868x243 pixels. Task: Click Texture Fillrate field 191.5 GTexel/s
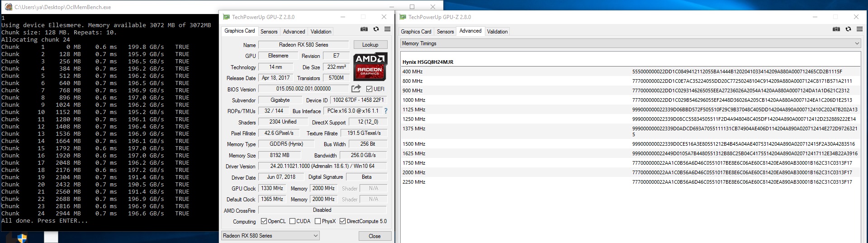[x=364, y=133]
